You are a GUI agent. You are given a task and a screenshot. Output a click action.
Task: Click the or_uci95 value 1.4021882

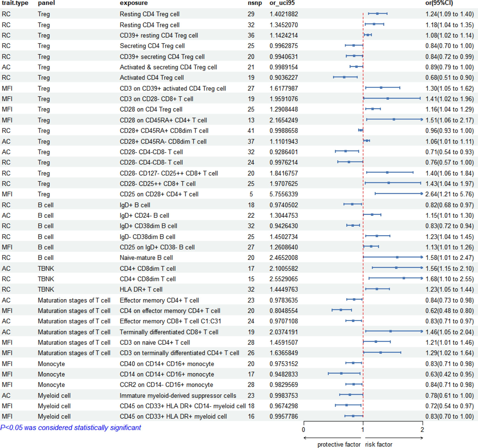click(284, 14)
